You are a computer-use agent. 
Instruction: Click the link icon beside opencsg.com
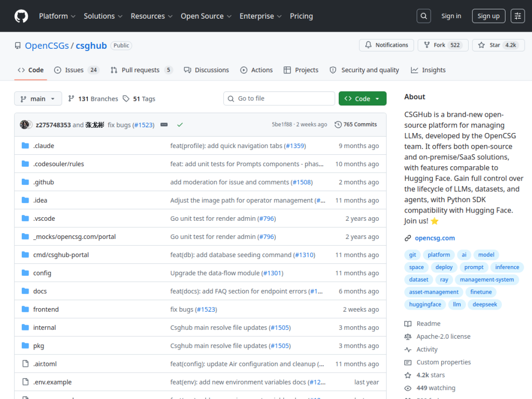(408, 238)
